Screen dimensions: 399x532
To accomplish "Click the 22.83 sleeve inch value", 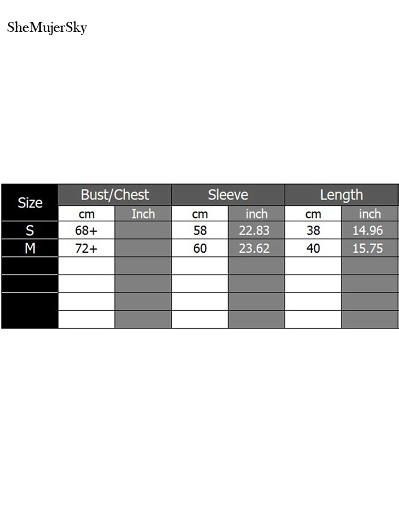I will (256, 230).
